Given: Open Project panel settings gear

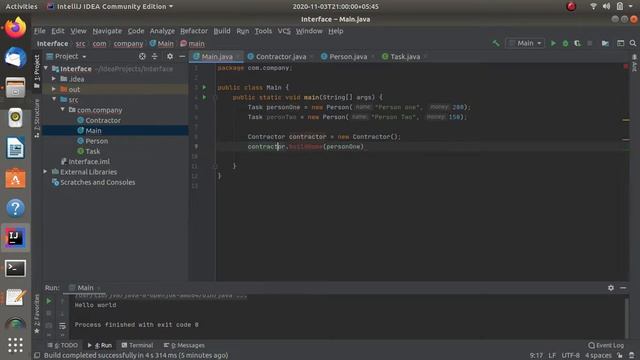Looking at the screenshot, I should [170, 56].
